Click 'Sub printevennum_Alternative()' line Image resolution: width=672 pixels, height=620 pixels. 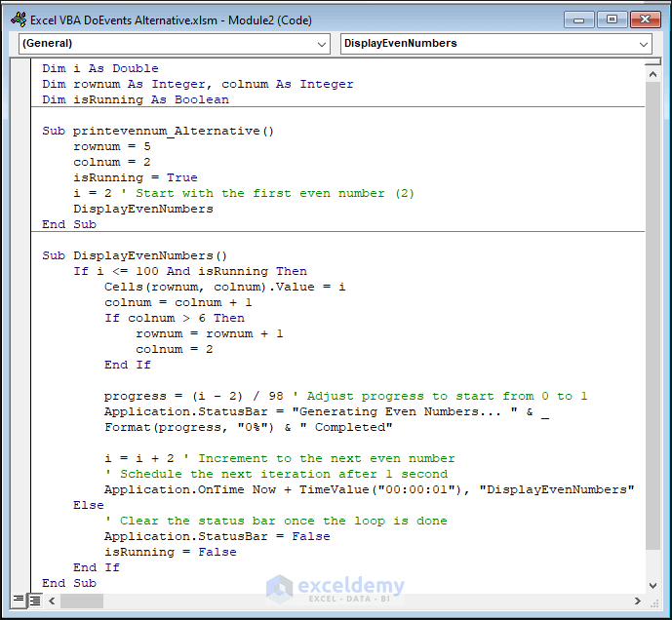(158, 131)
